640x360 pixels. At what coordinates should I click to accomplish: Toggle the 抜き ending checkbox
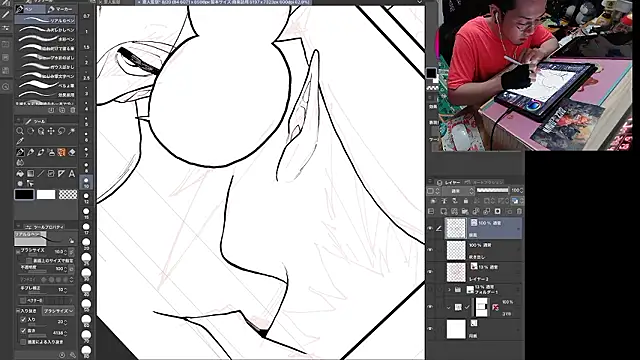pos(23,331)
